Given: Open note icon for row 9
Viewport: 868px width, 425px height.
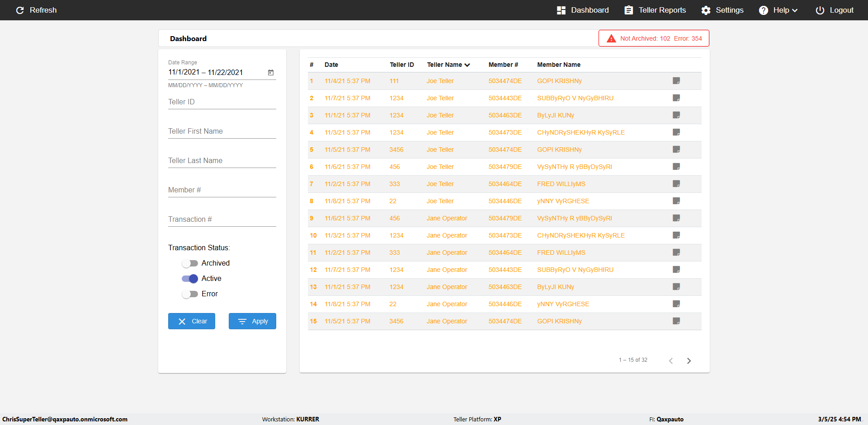Looking at the screenshot, I should [x=676, y=218].
